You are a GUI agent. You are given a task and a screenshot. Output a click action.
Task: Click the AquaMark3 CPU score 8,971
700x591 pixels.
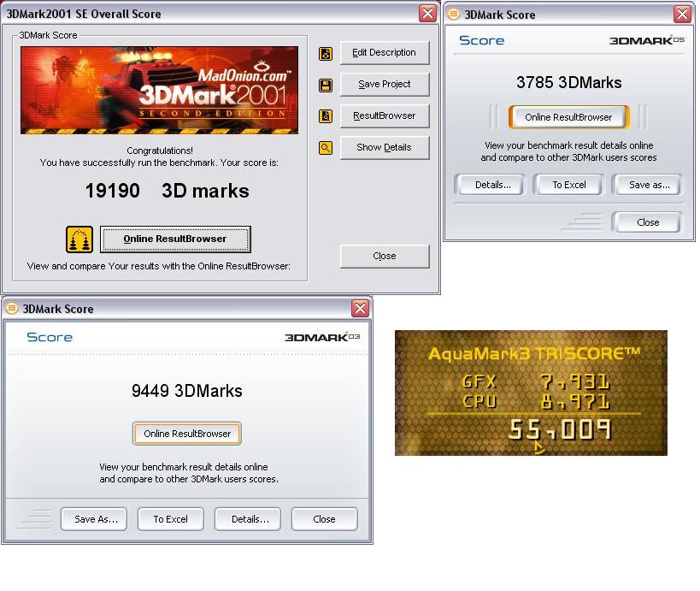click(574, 402)
